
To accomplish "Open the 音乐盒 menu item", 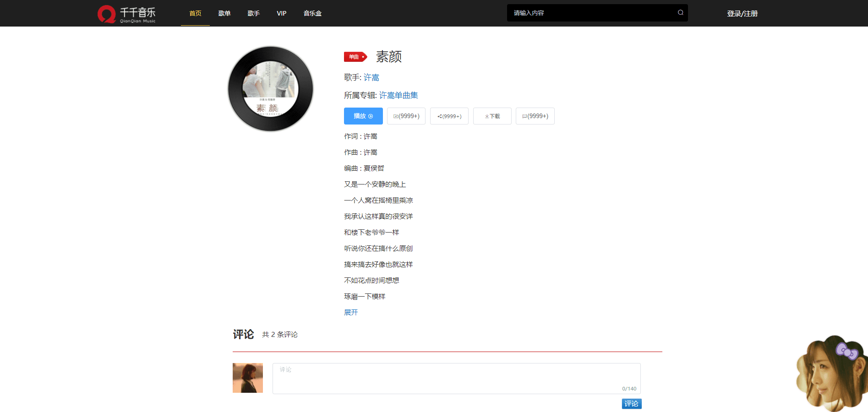I will [x=312, y=13].
